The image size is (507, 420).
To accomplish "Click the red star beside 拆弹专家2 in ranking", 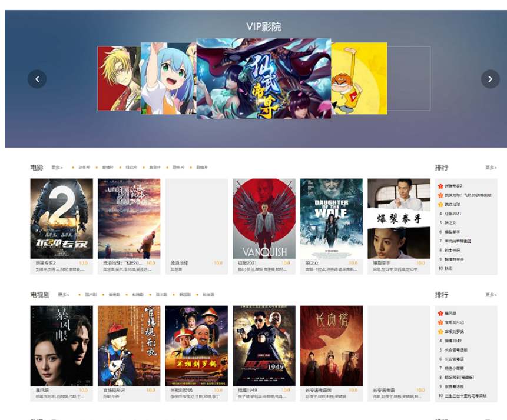I will pyautogui.click(x=440, y=186).
